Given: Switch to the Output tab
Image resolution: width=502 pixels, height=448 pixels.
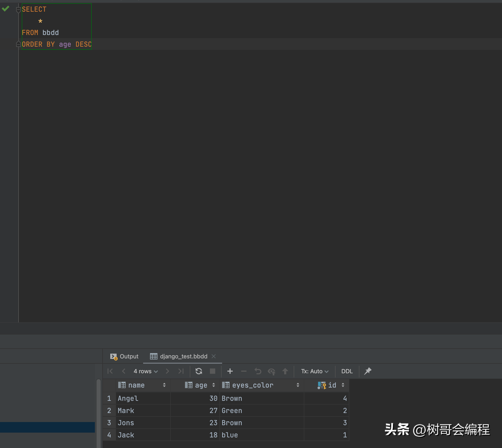Looking at the screenshot, I should [124, 356].
